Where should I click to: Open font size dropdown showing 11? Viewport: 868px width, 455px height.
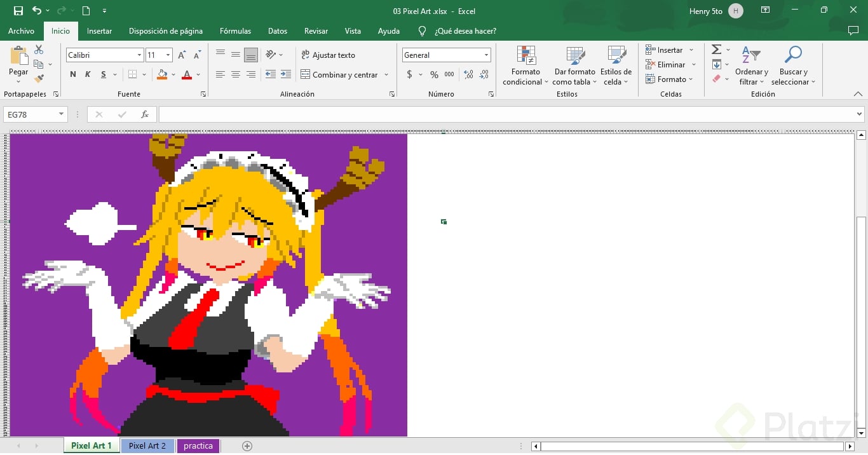pyautogui.click(x=168, y=55)
